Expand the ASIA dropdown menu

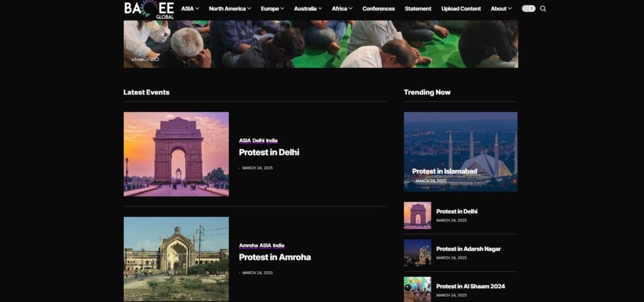coord(190,9)
